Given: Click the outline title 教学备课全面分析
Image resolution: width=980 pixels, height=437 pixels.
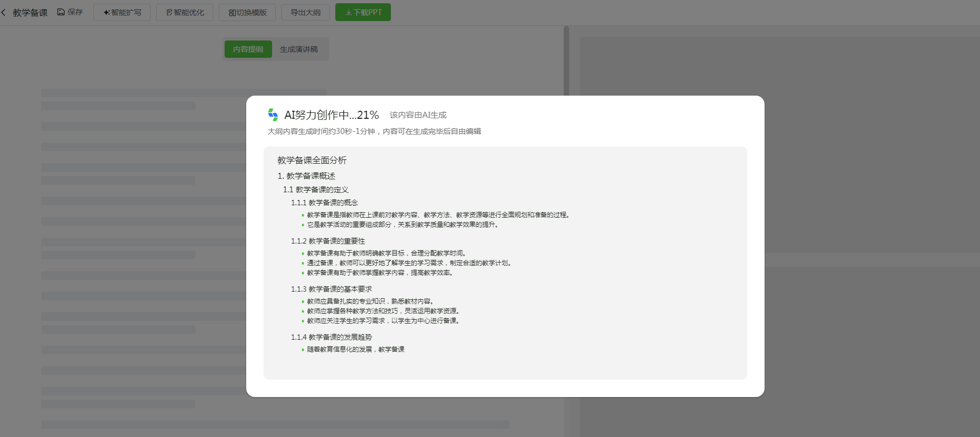Looking at the screenshot, I should (312, 160).
